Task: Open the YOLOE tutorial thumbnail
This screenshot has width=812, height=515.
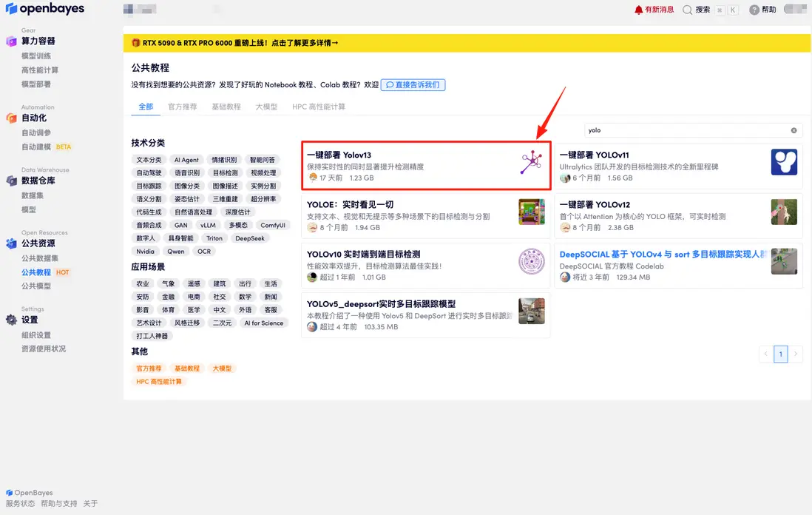Action: point(531,212)
